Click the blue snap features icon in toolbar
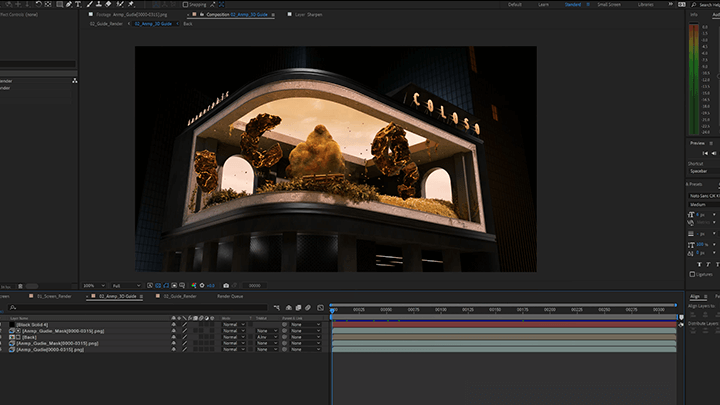This screenshot has width=720, height=405. (x=221, y=5)
